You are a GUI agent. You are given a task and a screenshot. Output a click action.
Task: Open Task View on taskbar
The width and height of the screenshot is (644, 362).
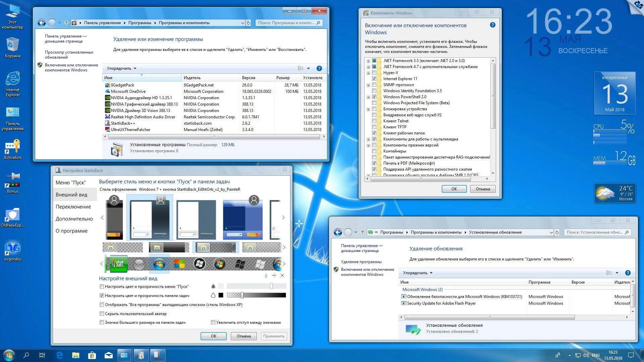click(x=42, y=355)
